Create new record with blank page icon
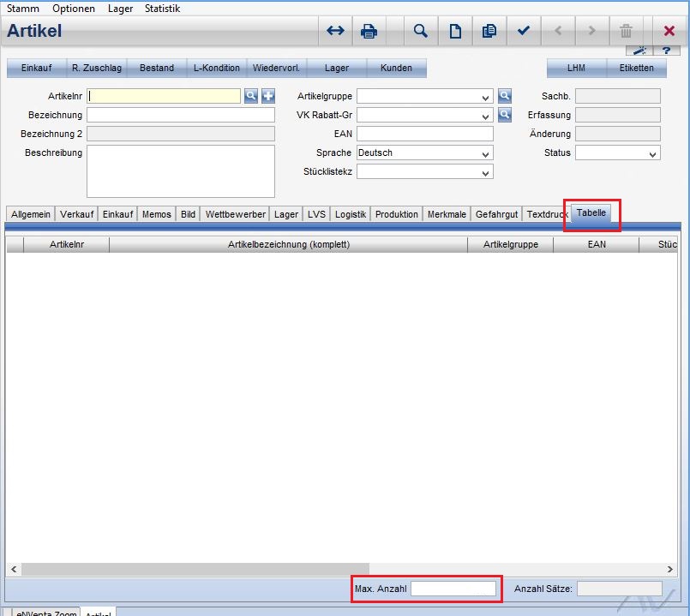Screen dimensions: 690x616 point(455,31)
